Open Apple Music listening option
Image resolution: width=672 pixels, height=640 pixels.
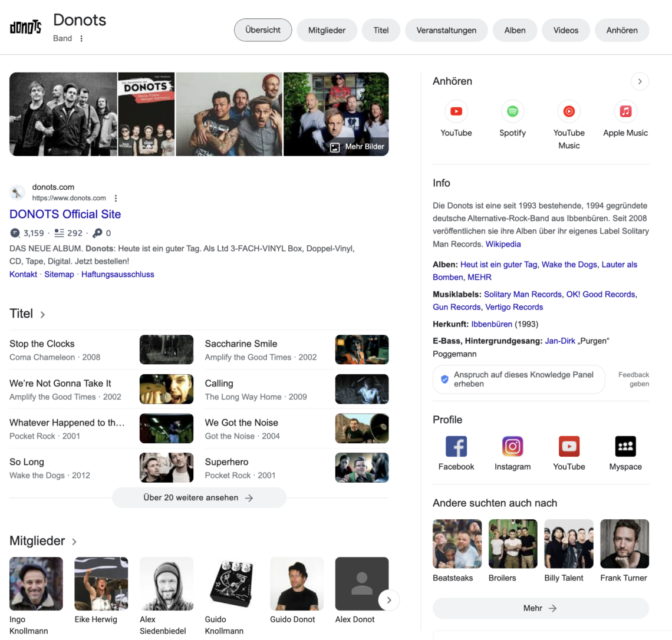point(625,111)
